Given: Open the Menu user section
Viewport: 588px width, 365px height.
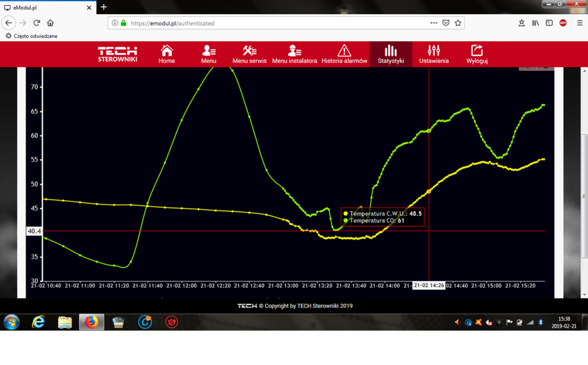Looking at the screenshot, I should (209, 54).
